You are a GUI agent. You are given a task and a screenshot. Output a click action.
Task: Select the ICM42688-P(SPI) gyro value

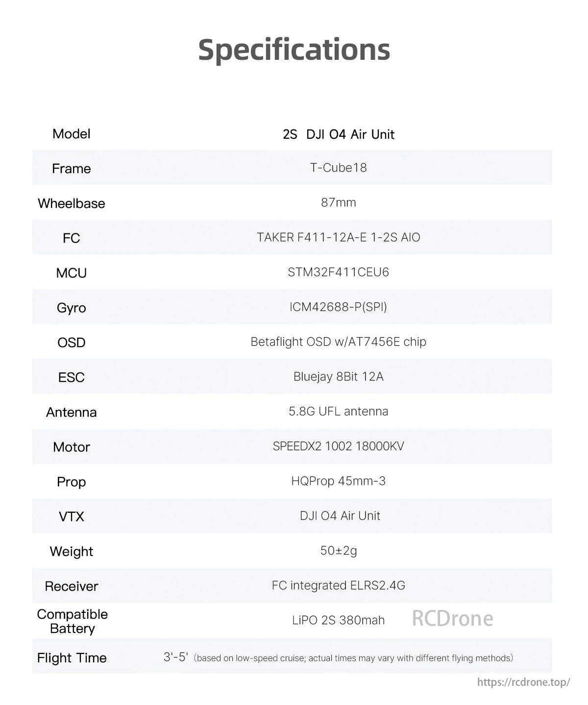tap(339, 307)
